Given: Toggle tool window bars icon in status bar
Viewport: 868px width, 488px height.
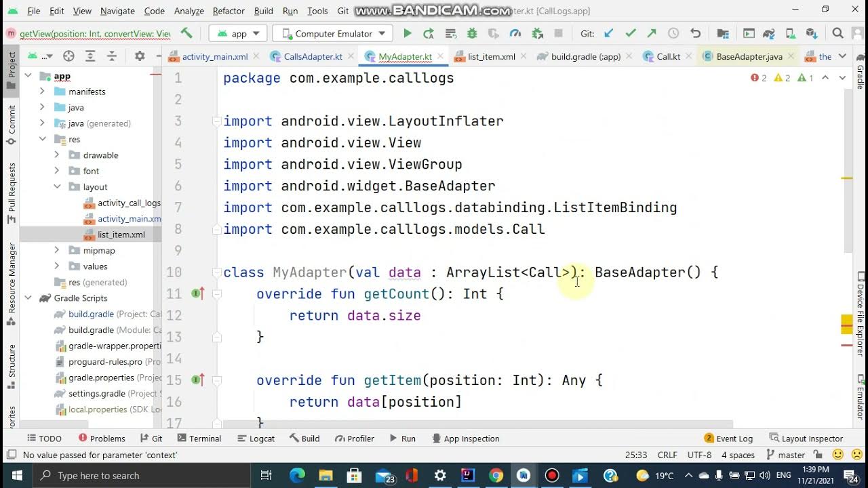Looking at the screenshot, I should (x=10, y=455).
